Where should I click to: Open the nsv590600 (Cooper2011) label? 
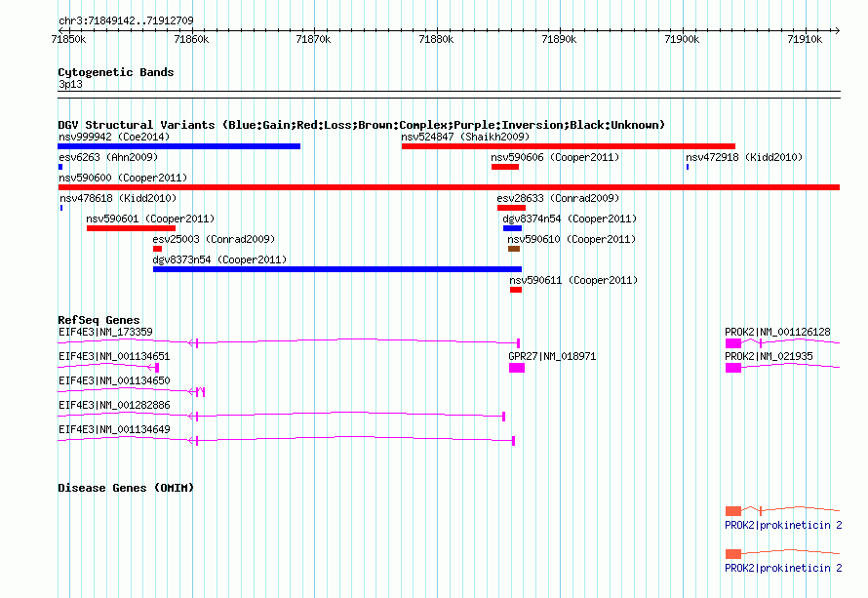(123, 178)
